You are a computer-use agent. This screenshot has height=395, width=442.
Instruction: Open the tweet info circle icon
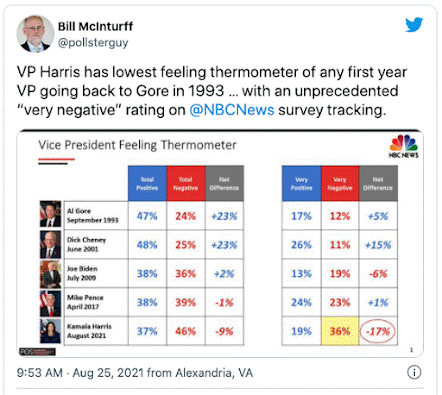(414, 372)
